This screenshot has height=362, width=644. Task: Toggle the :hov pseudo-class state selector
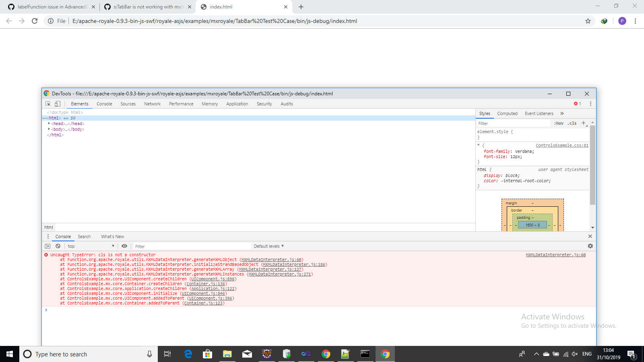pyautogui.click(x=559, y=123)
